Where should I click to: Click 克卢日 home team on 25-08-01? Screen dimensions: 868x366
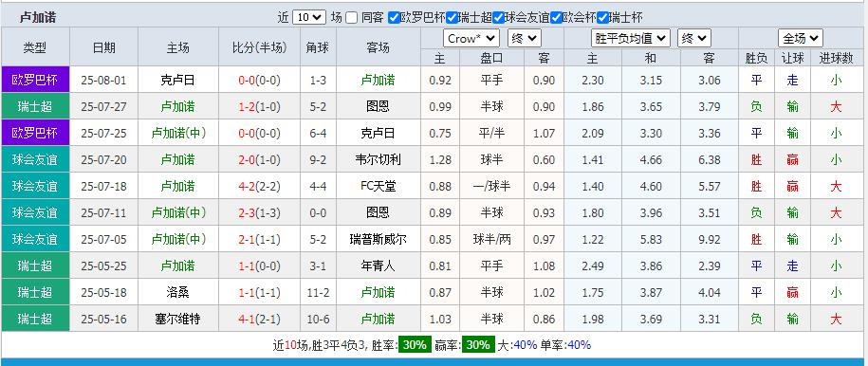[177, 81]
